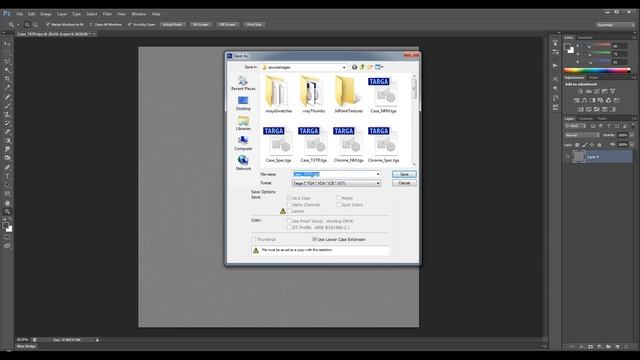Image resolution: width=640 pixels, height=360 pixels.
Task: Select the Brush tool
Action: tap(7, 105)
